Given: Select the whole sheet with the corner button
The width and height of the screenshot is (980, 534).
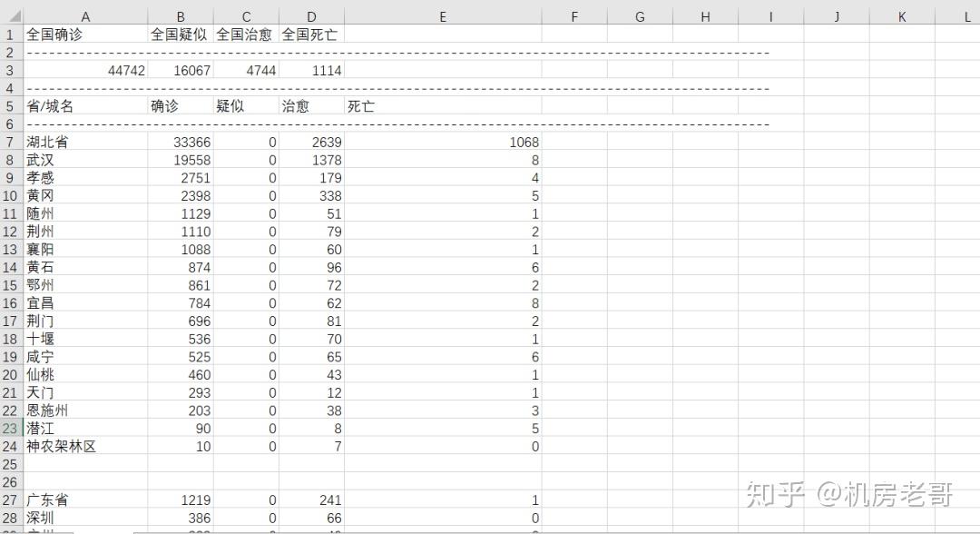Looking at the screenshot, I should tap(11, 16).
